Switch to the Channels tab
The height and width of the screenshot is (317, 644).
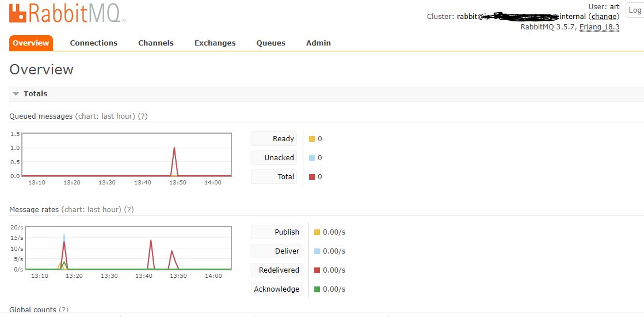pos(155,43)
